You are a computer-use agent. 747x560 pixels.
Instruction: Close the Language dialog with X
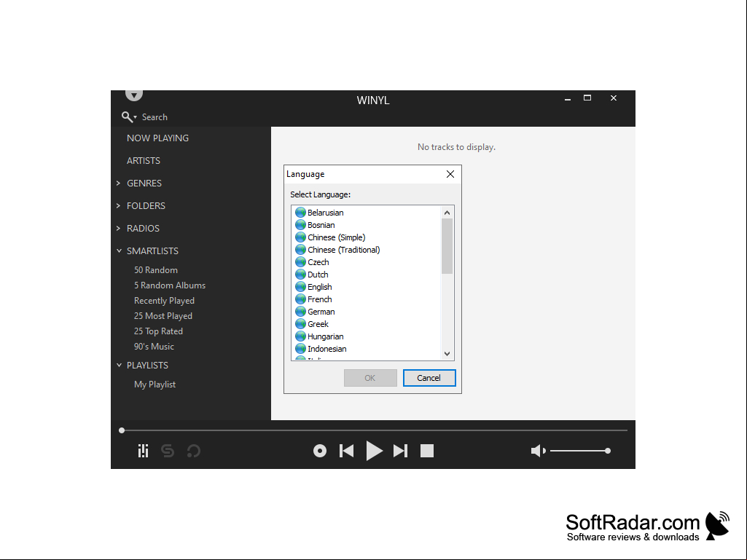(x=450, y=174)
